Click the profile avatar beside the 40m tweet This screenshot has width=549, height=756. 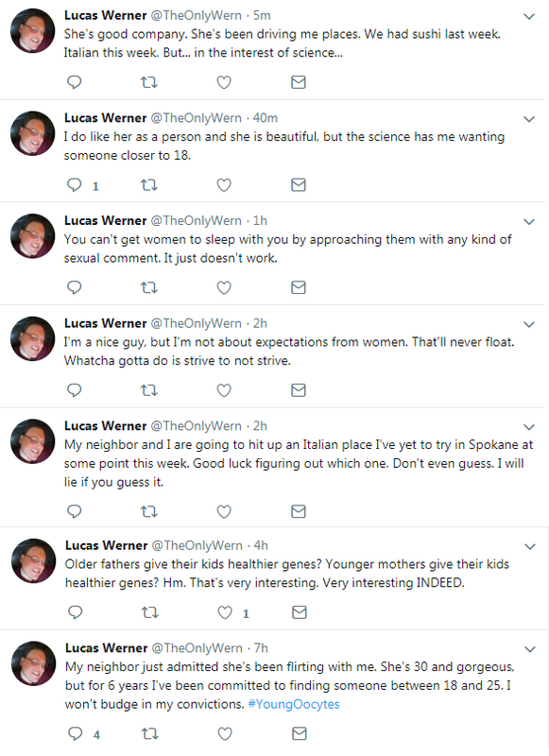coord(33,133)
